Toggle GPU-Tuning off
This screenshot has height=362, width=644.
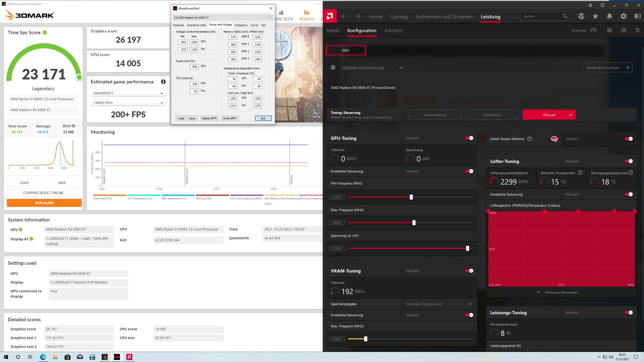[x=469, y=138]
